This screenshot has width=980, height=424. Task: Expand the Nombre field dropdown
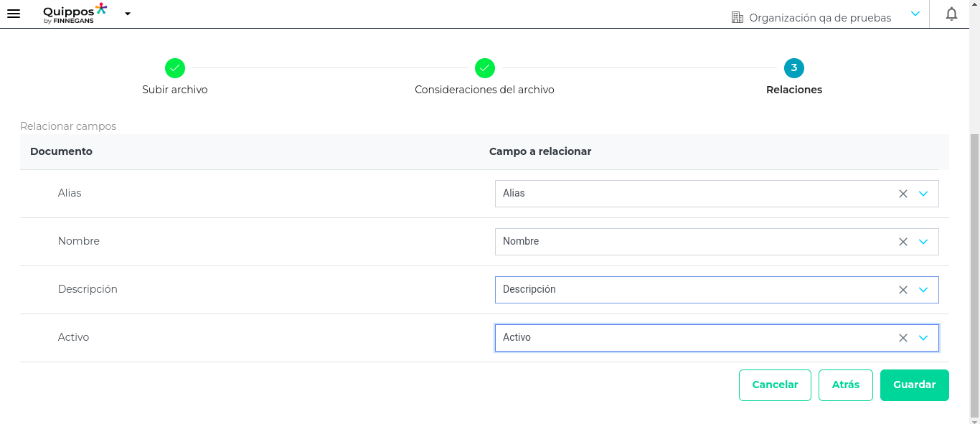[x=923, y=242]
